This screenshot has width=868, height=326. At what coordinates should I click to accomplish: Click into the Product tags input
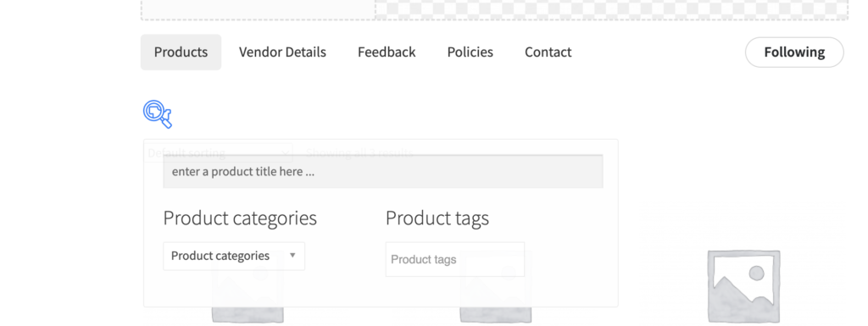point(455,259)
